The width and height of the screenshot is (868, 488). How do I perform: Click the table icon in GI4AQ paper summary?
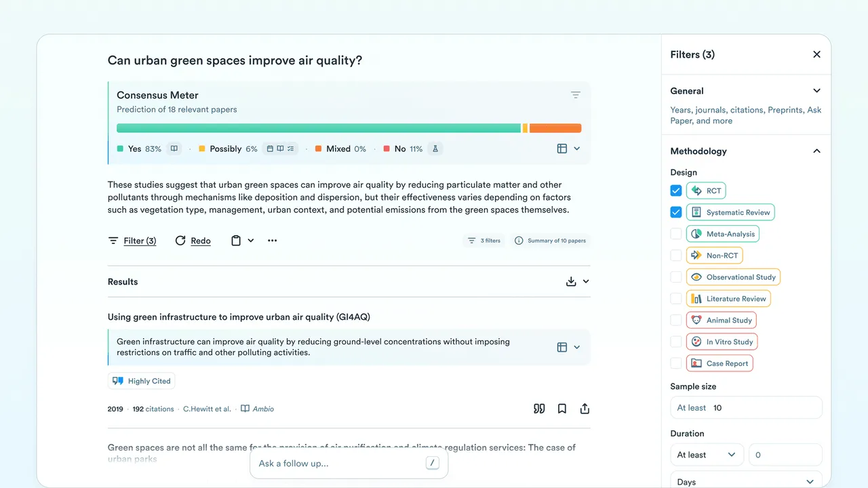[x=562, y=347]
